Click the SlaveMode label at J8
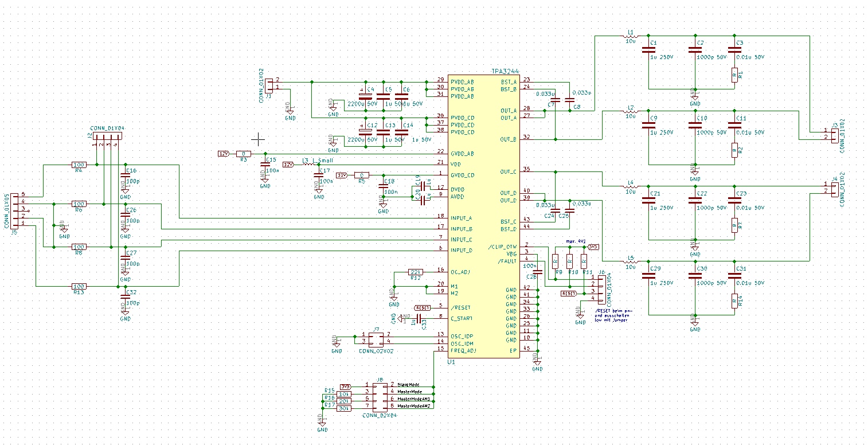This screenshot has height=445, width=868. click(x=409, y=384)
